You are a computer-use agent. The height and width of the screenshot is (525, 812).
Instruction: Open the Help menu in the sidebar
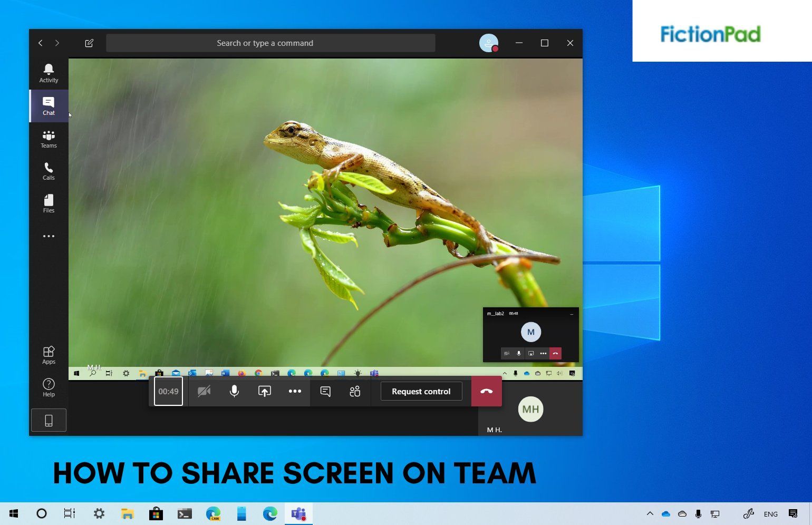(x=49, y=387)
